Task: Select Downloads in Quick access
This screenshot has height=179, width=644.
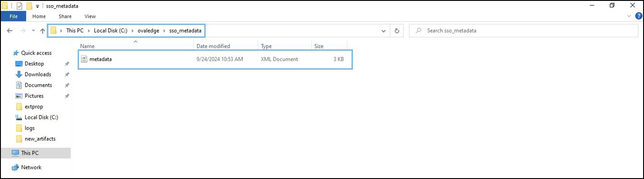Action: 38,74
